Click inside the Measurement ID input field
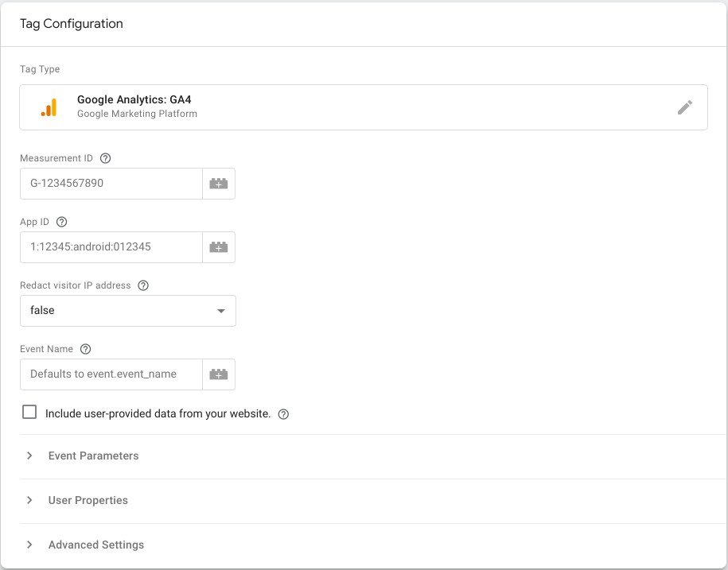This screenshot has width=728, height=570. 111,184
